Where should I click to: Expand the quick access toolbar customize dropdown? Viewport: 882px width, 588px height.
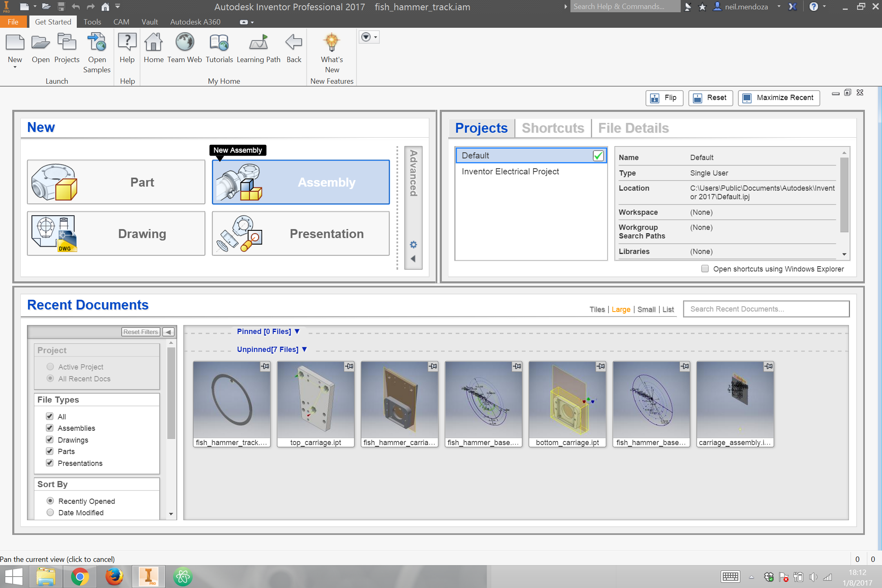118,6
